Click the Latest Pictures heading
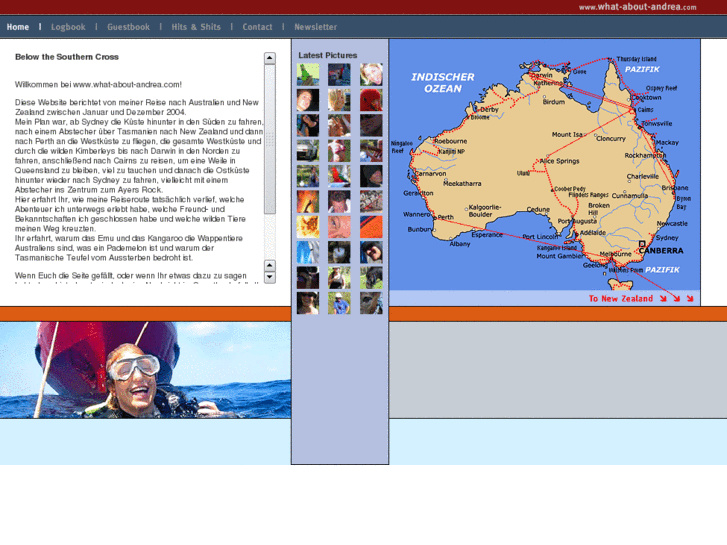Image resolution: width=727 pixels, height=545 pixels. pyautogui.click(x=327, y=55)
